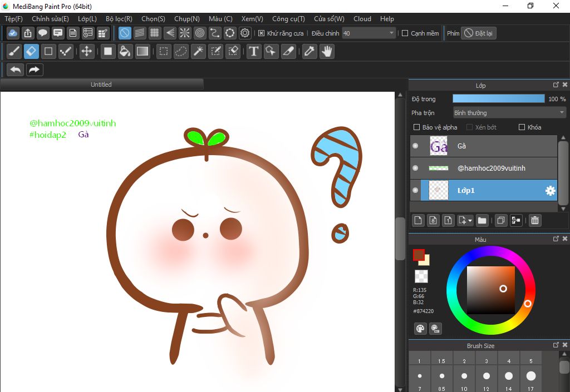Open the Lớp(L) menu
The height and width of the screenshot is (392, 570).
[87, 19]
